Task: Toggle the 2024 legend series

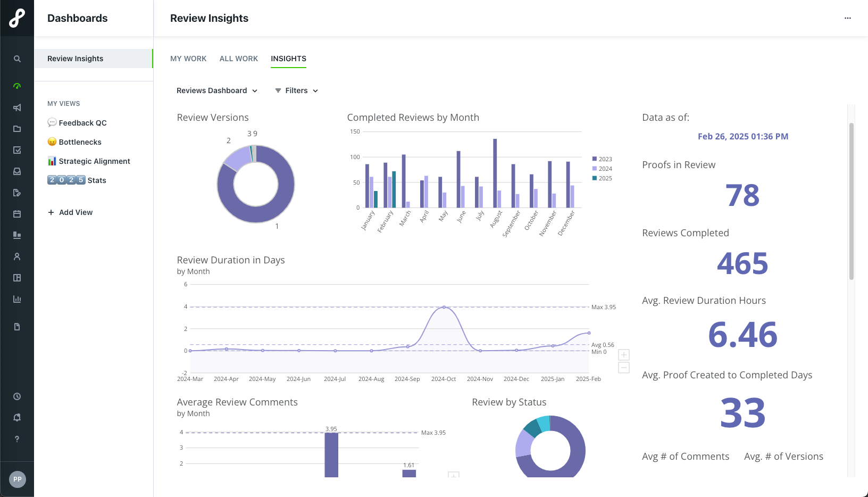Action: 602,169
